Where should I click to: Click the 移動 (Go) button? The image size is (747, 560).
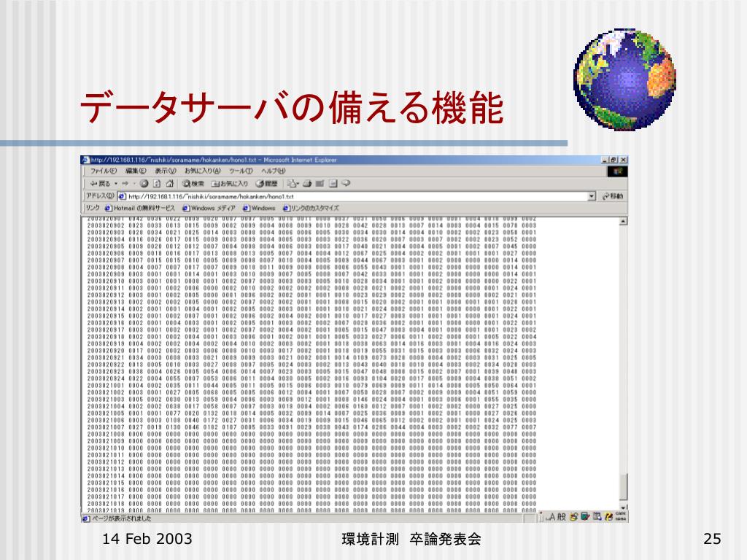point(613,196)
